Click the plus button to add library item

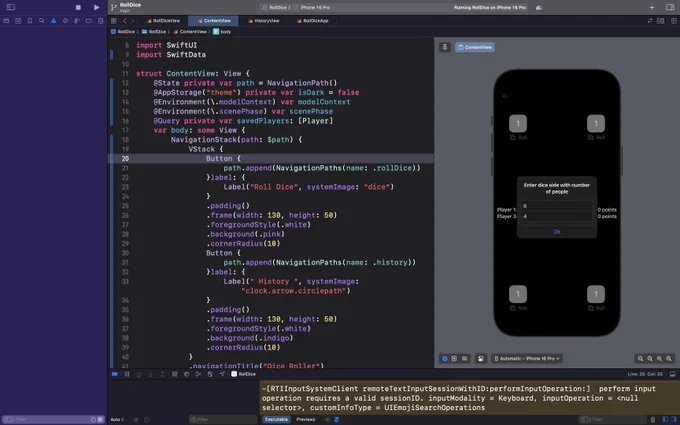652,8
